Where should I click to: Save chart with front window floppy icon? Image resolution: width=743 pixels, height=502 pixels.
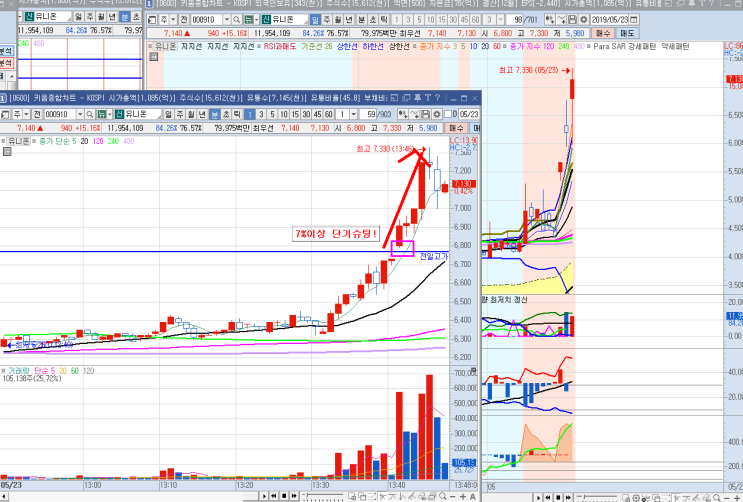[x=426, y=114]
